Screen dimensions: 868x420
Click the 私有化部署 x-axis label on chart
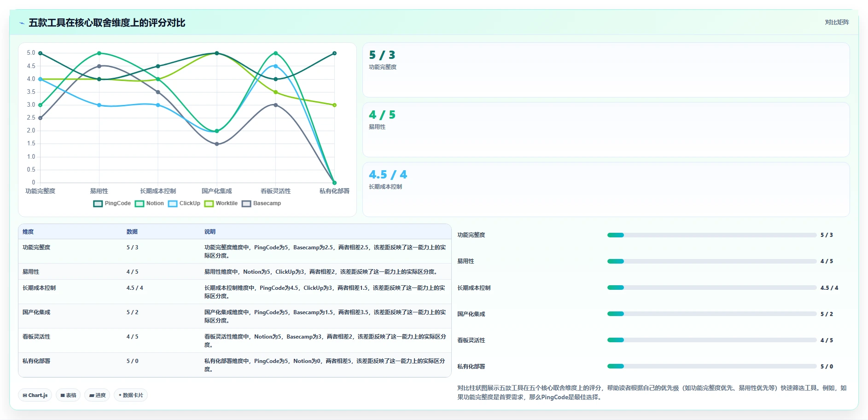[x=334, y=191]
